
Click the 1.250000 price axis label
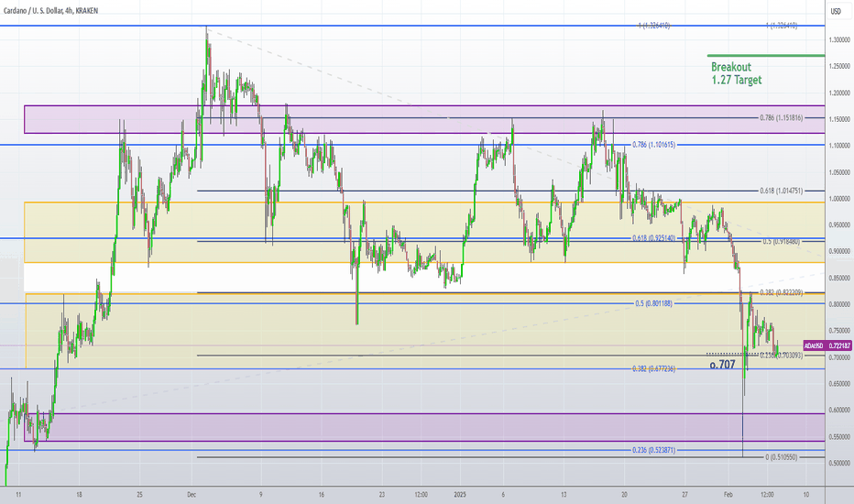(x=839, y=67)
